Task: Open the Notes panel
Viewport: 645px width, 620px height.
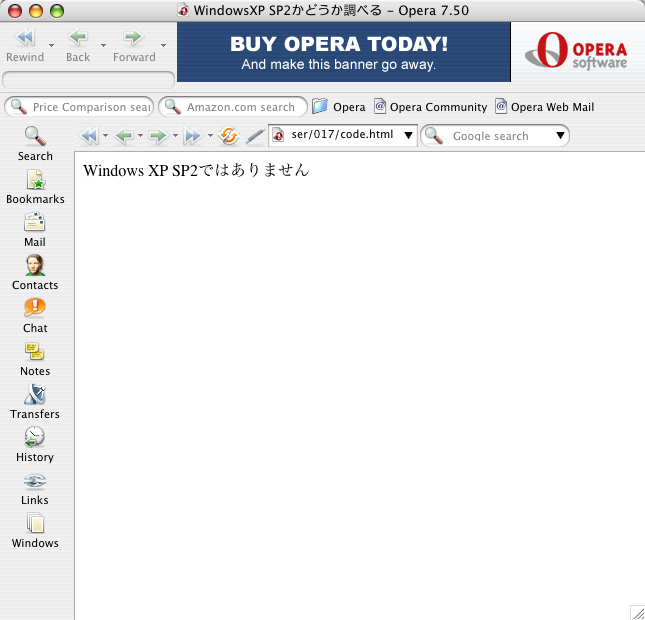Action: click(35, 359)
